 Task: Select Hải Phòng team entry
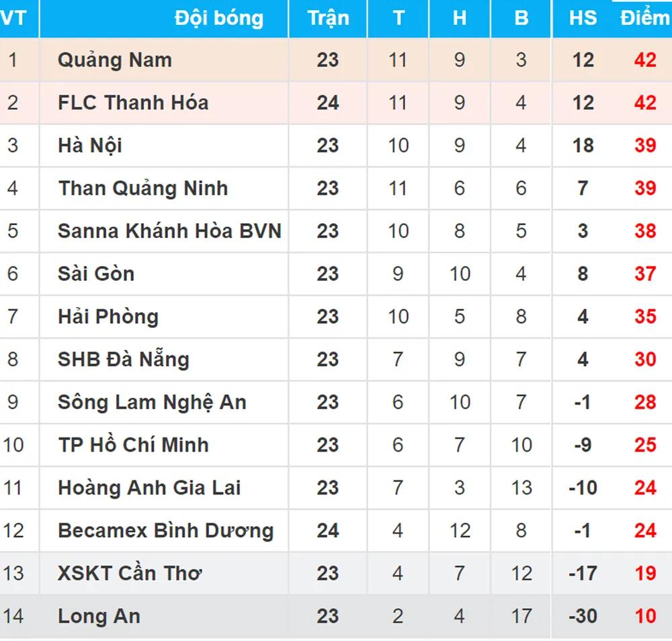pos(108,316)
